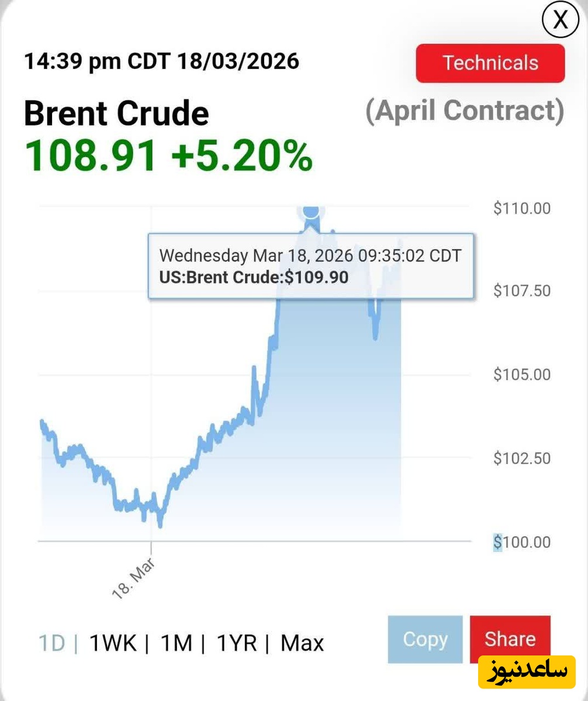The image size is (588, 701).
Task: Click the Brent Crude title
Action: pos(116,113)
